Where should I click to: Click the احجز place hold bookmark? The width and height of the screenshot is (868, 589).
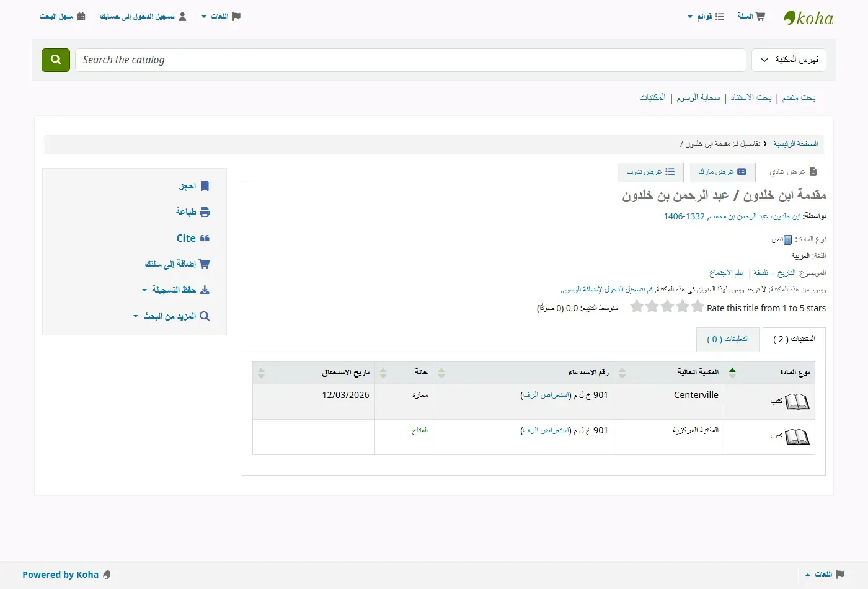click(194, 186)
